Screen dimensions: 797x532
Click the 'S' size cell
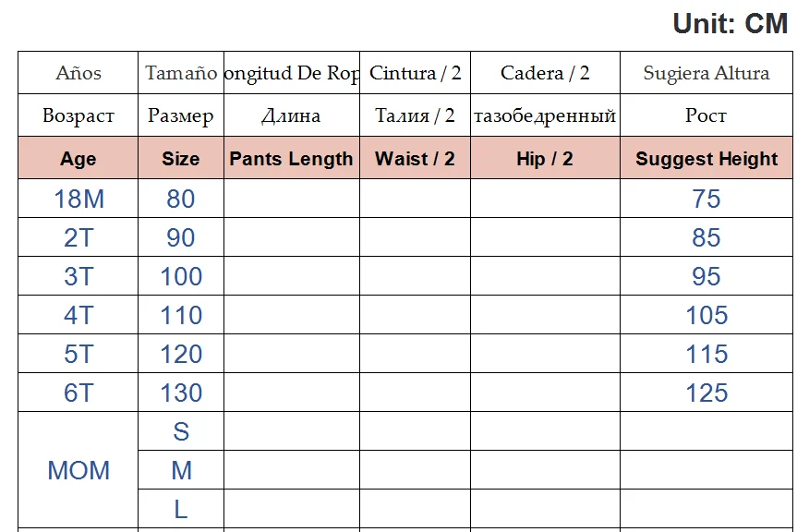(x=181, y=431)
